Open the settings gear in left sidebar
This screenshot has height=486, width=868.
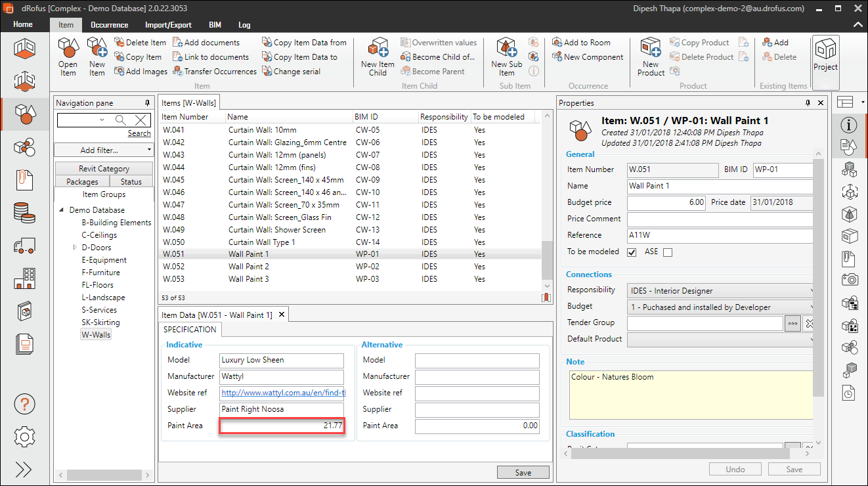coord(24,436)
